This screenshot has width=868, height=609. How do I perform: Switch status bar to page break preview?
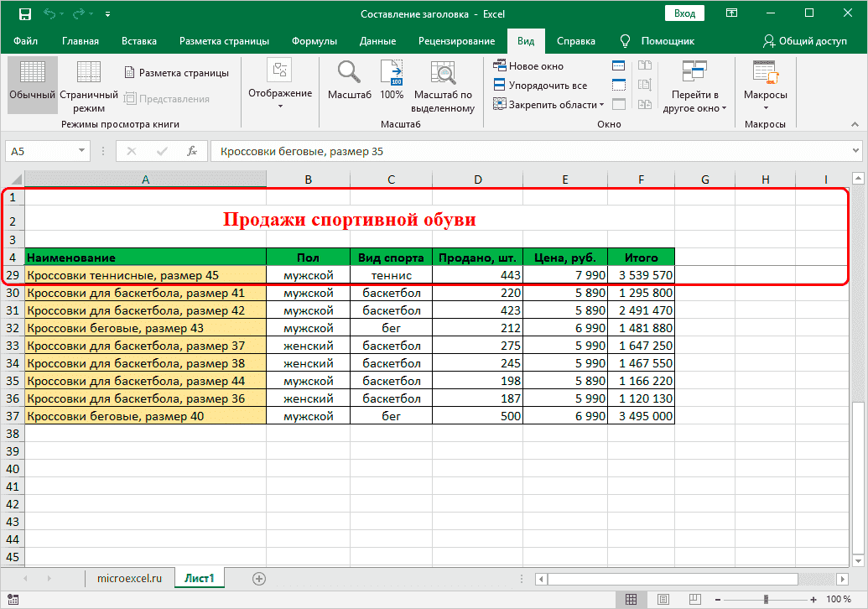pyautogui.click(x=694, y=600)
